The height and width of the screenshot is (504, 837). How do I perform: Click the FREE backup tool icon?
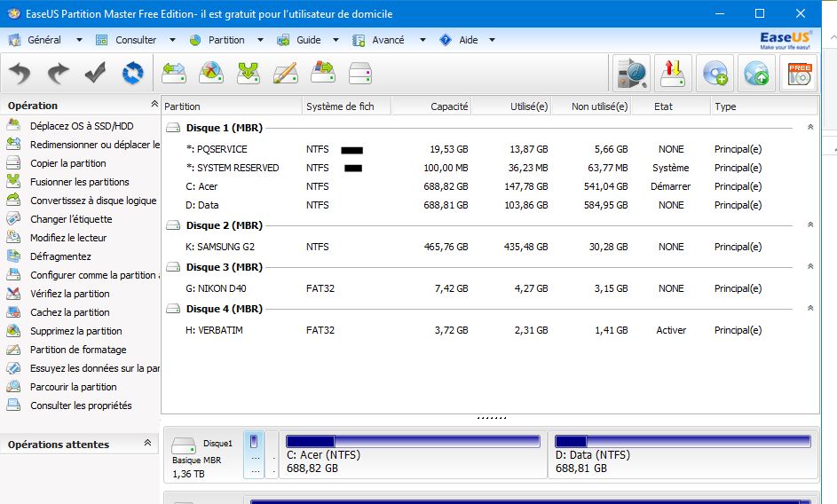click(x=800, y=73)
